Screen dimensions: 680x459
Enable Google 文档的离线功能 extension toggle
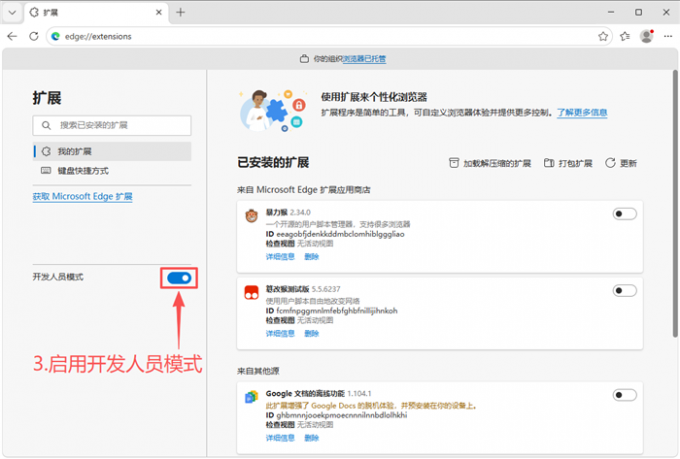pyautogui.click(x=624, y=395)
